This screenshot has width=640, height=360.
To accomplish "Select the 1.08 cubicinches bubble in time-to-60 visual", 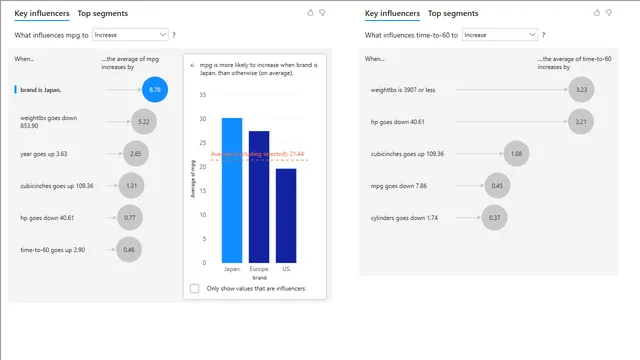I will pos(516,153).
